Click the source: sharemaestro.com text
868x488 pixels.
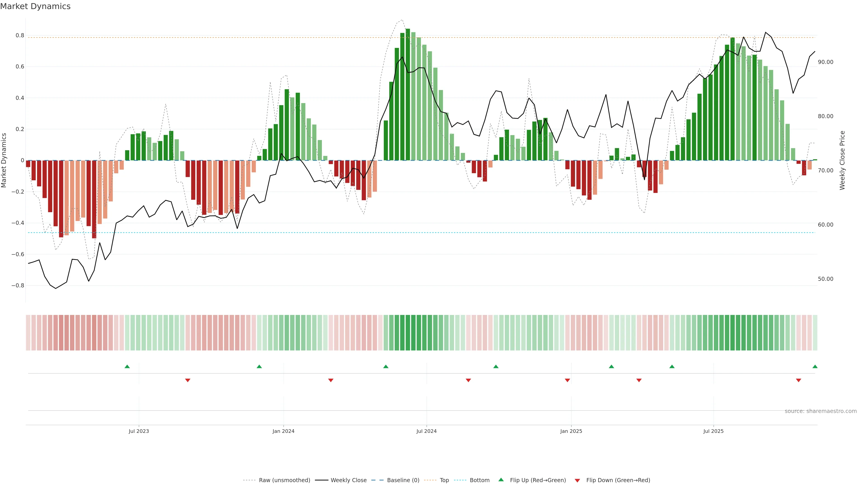coord(821,411)
